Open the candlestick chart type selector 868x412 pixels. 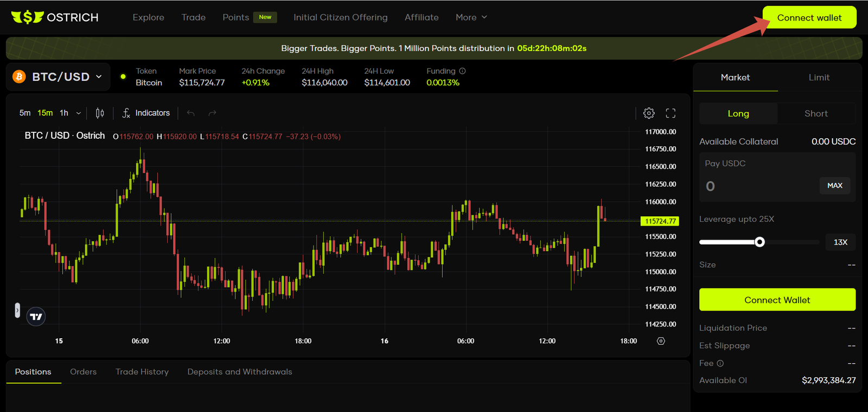point(100,113)
